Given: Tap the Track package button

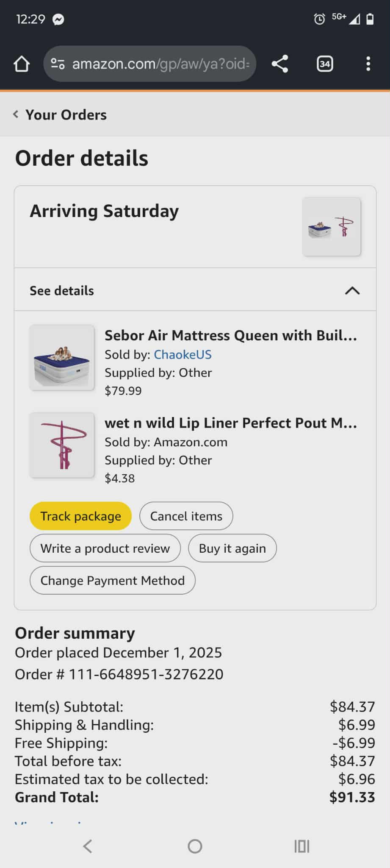Looking at the screenshot, I should click(80, 516).
